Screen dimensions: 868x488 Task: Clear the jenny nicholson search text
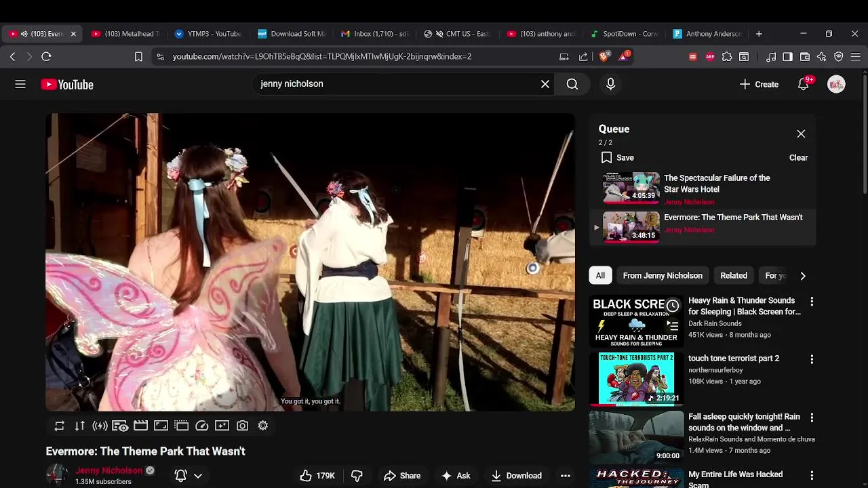(x=545, y=84)
